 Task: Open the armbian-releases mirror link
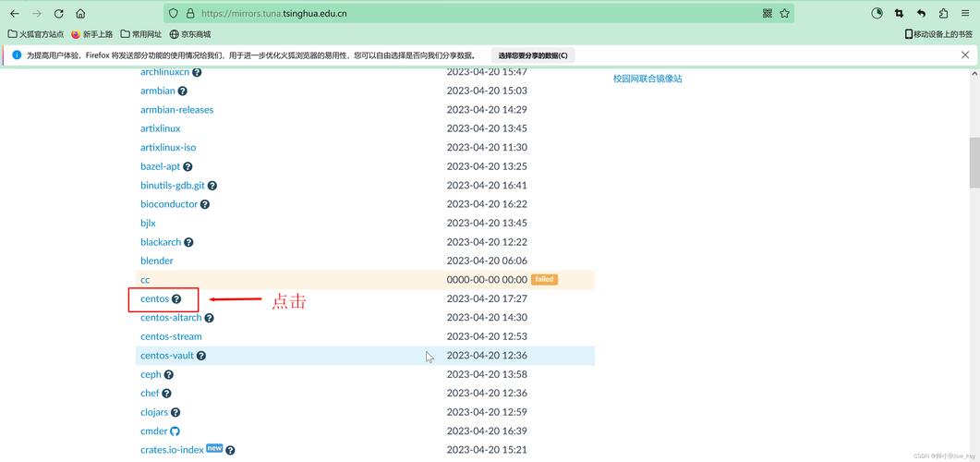click(176, 109)
